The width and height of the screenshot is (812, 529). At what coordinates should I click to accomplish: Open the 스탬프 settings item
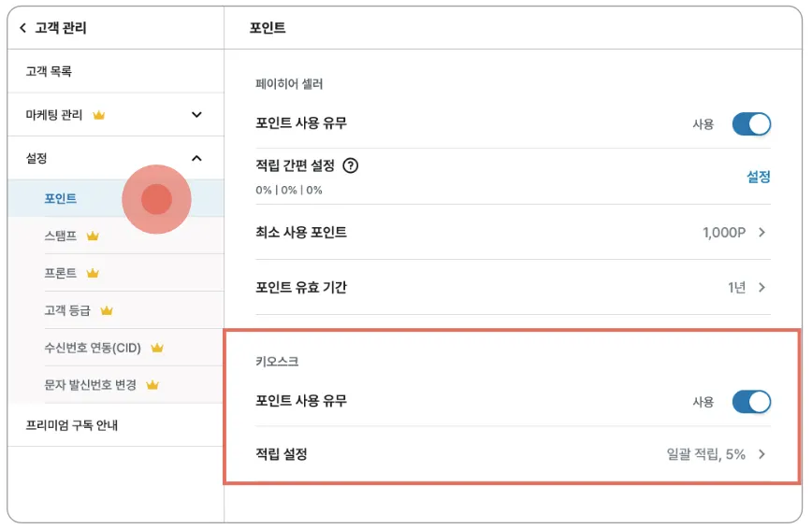(61, 236)
